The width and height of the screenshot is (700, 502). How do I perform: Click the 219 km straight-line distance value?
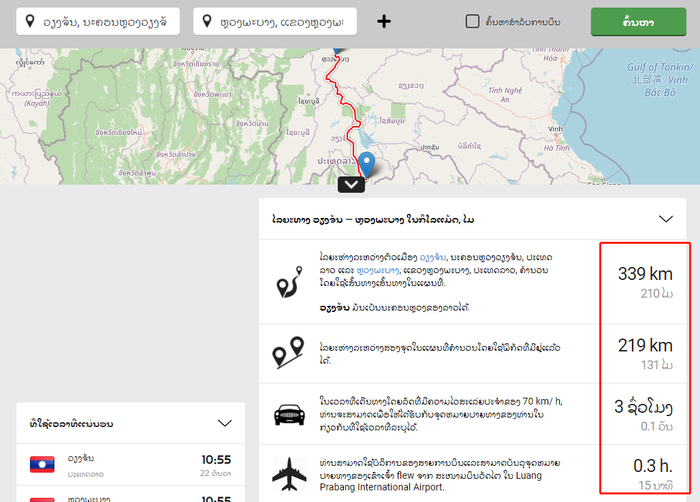(644, 345)
